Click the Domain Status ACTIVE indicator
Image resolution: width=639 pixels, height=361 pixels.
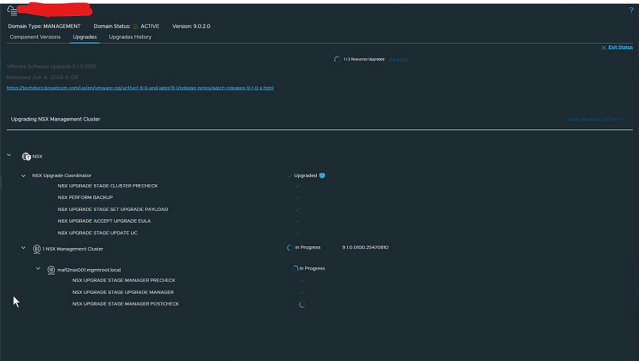(147, 26)
